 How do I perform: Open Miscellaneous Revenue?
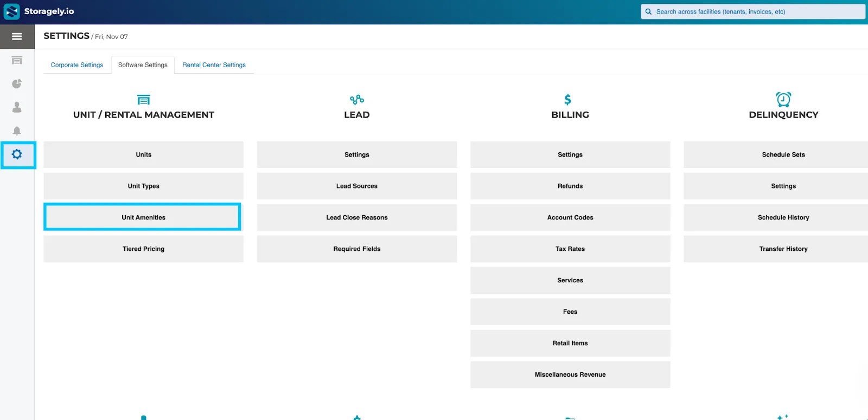[570, 374]
